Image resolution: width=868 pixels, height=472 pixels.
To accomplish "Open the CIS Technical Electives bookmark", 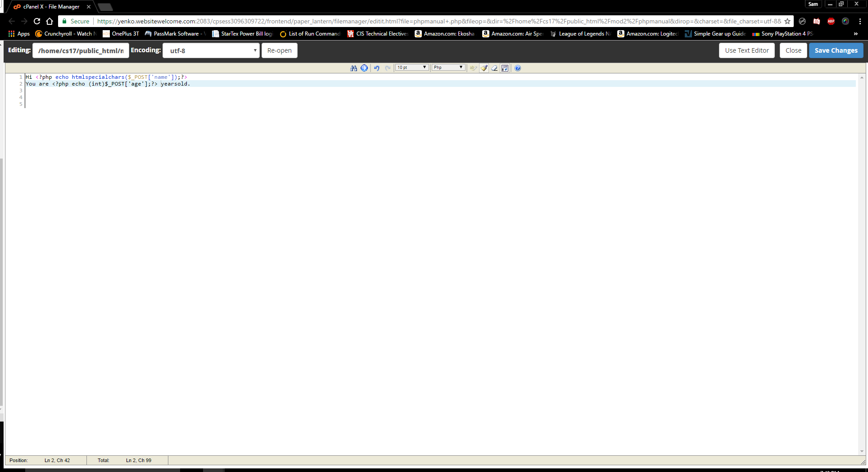I will (x=378, y=34).
